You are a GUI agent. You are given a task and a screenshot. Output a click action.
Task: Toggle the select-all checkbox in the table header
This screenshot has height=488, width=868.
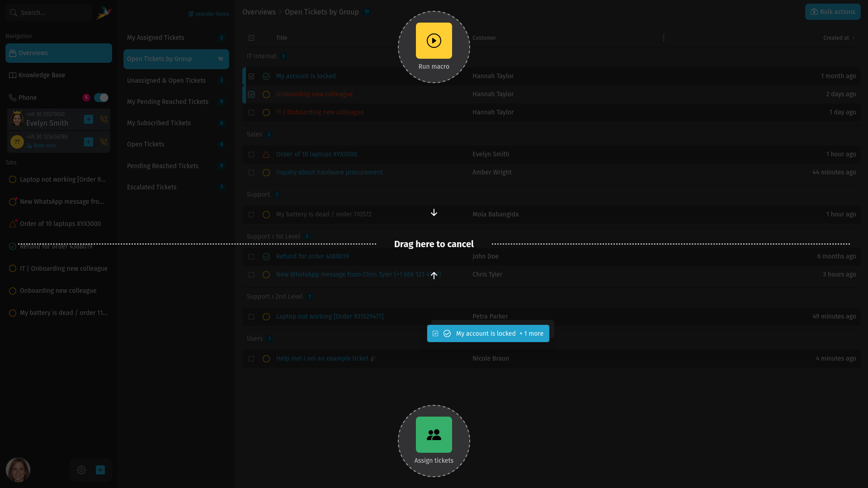point(251,38)
